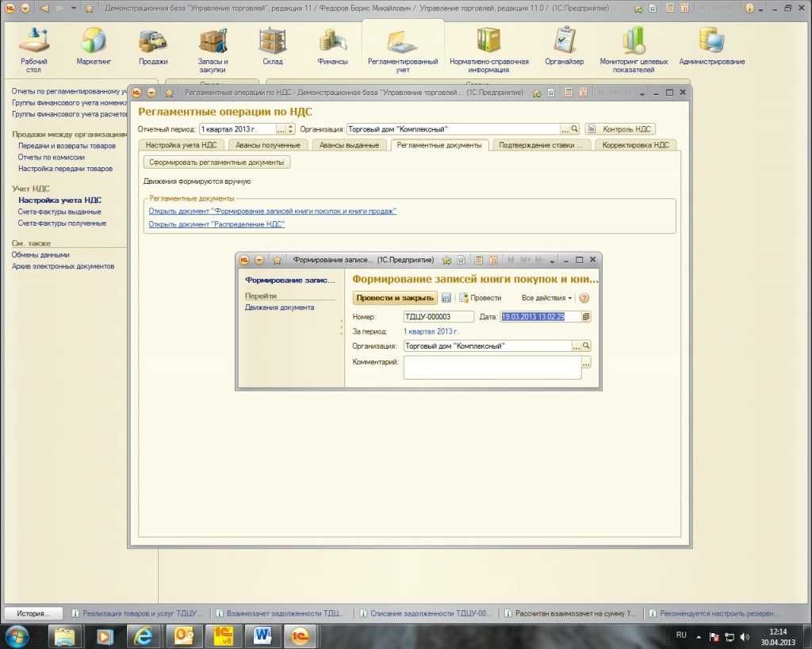Expand the Все действия dropdown menu
This screenshot has height=649, width=812.
(547, 298)
